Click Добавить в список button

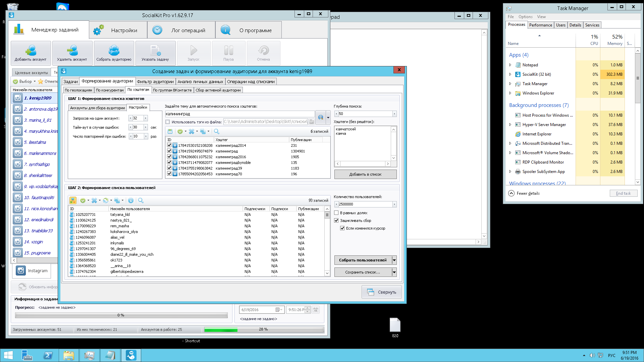[365, 174]
